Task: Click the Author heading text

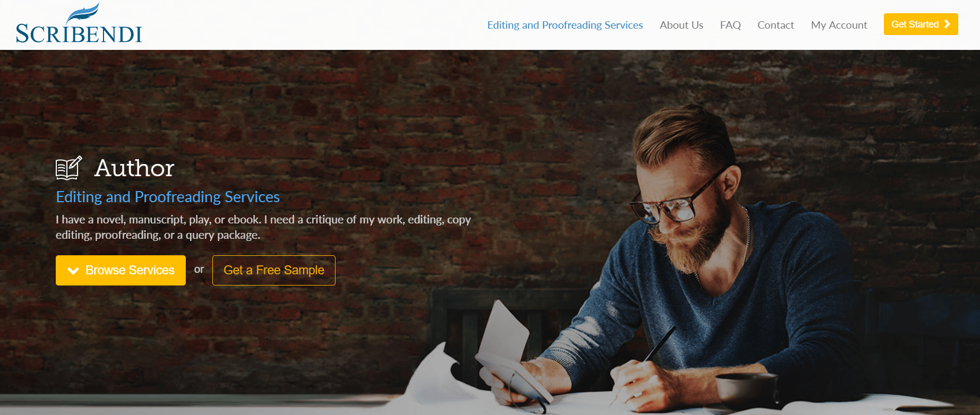Action: click(134, 168)
